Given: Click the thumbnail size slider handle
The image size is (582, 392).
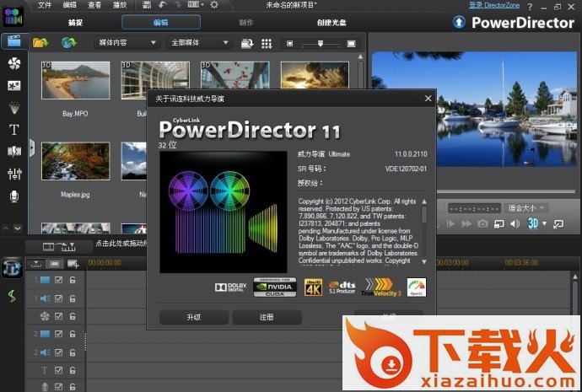Looking at the screenshot, I should 321,44.
